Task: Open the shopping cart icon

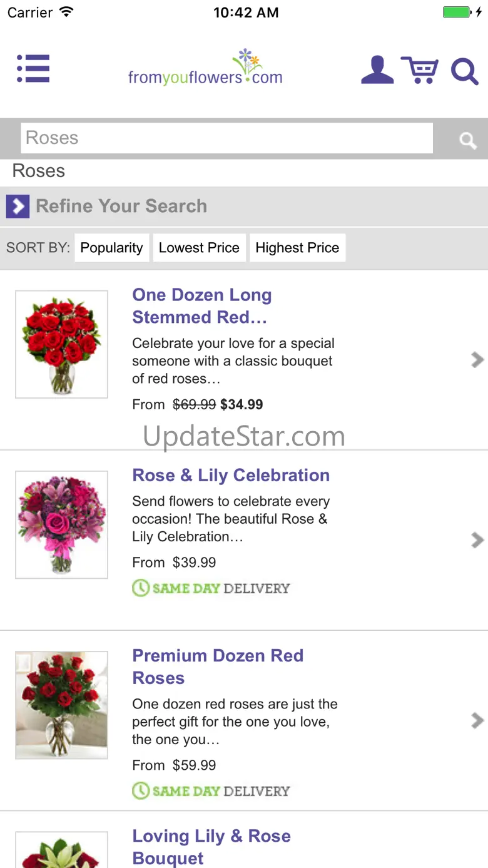Action: pyautogui.click(x=419, y=70)
